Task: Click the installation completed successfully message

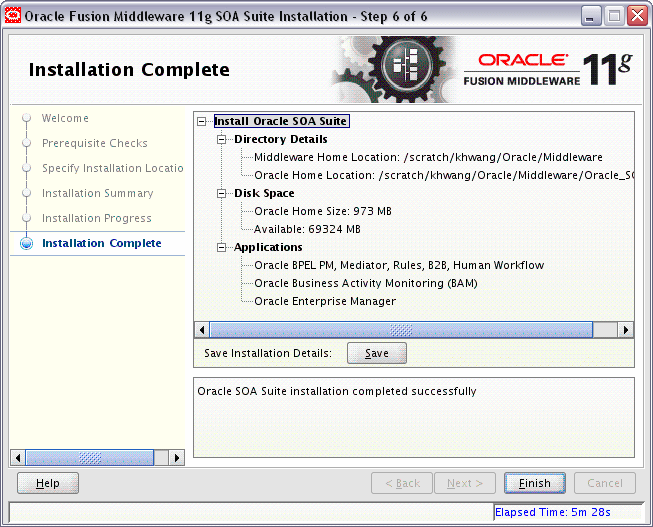Action: click(336, 392)
